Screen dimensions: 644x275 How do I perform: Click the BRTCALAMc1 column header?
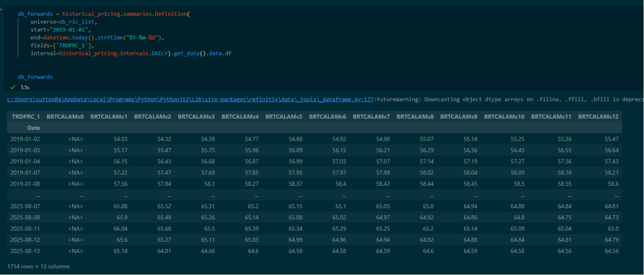pos(109,117)
